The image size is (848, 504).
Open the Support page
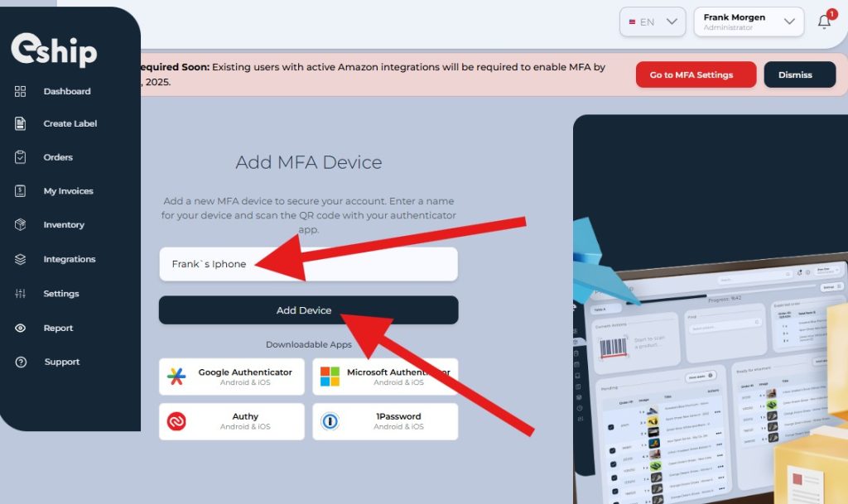point(61,362)
